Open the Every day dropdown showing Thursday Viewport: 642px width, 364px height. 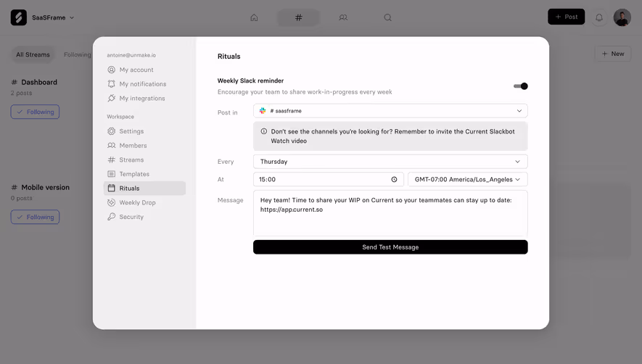click(x=390, y=162)
